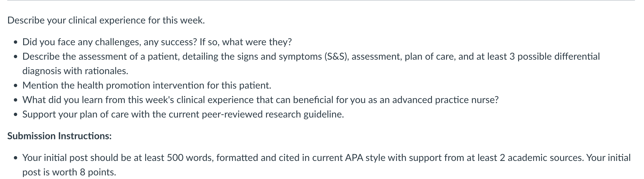Select the 'Did you face any challenges' bullet
The height and width of the screenshot is (179, 644).
157,42
